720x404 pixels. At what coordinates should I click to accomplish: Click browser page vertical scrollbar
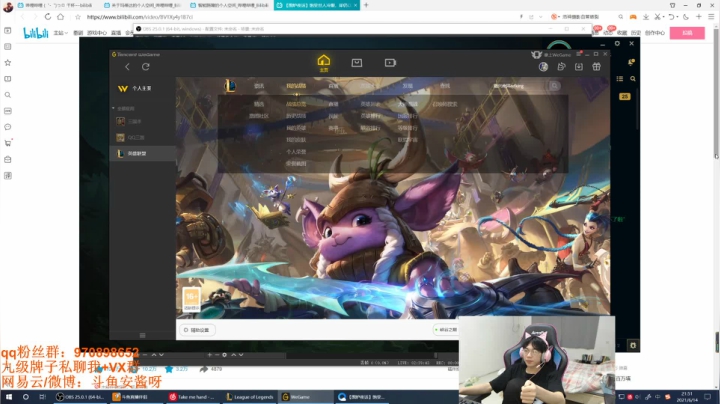point(716,92)
